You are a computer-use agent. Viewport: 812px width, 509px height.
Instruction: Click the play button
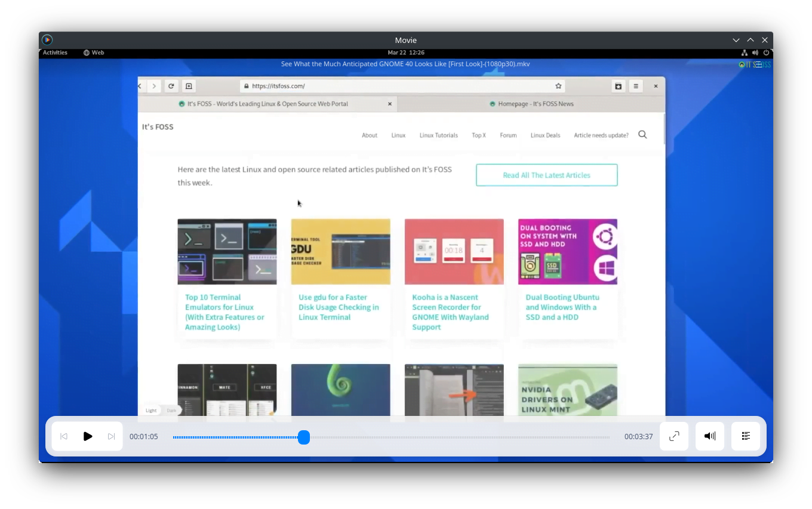click(88, 436)
